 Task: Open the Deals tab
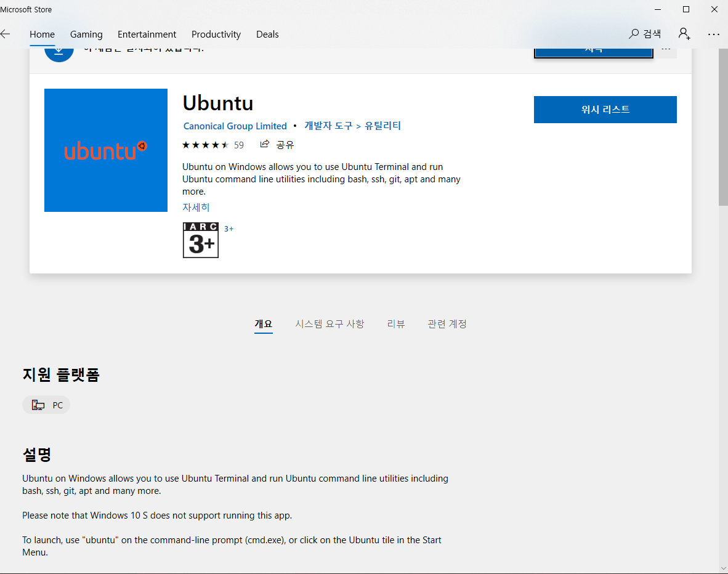(x=267, y=34)
